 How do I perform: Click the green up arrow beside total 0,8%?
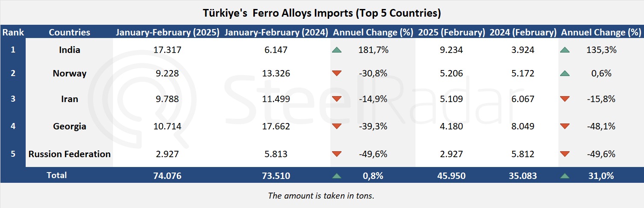click(337, 176)
